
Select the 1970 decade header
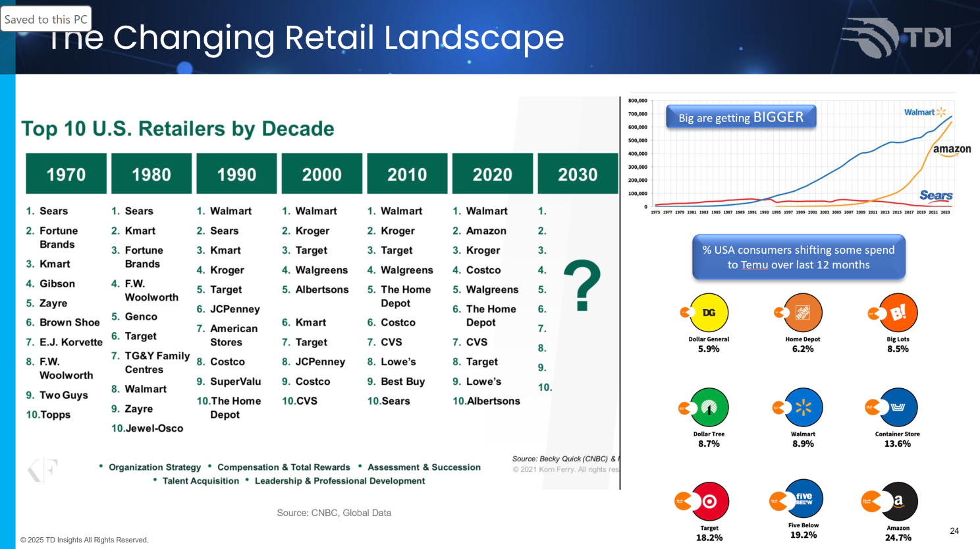click(x=66, y=174)
